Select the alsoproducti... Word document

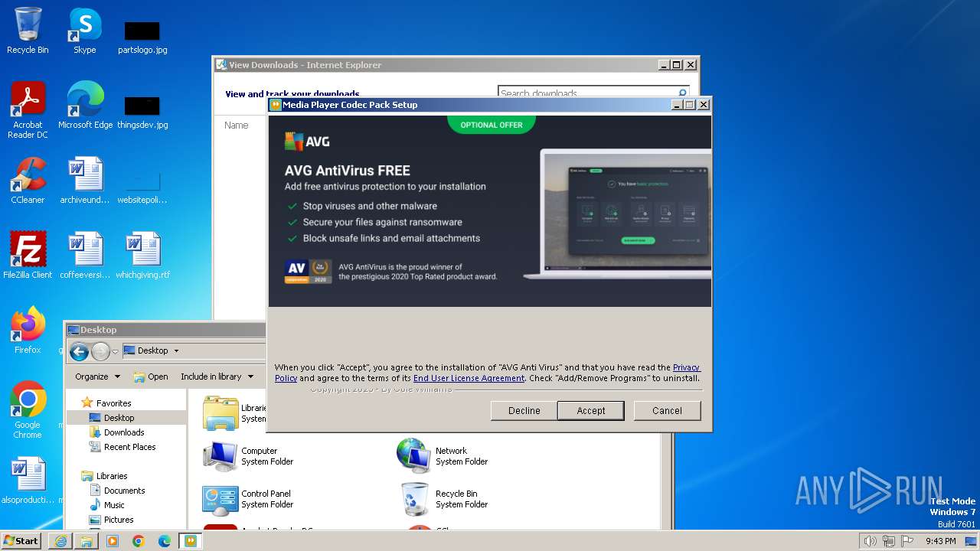coord(28,481)
